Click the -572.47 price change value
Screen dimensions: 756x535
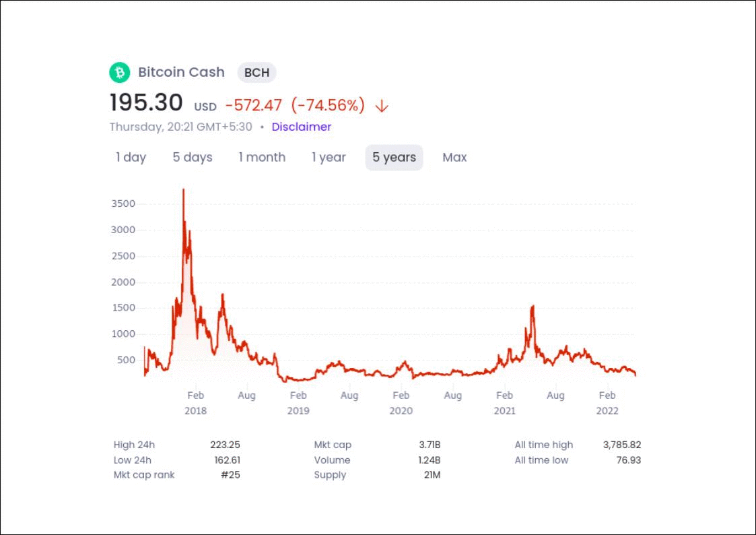[254, 105]
